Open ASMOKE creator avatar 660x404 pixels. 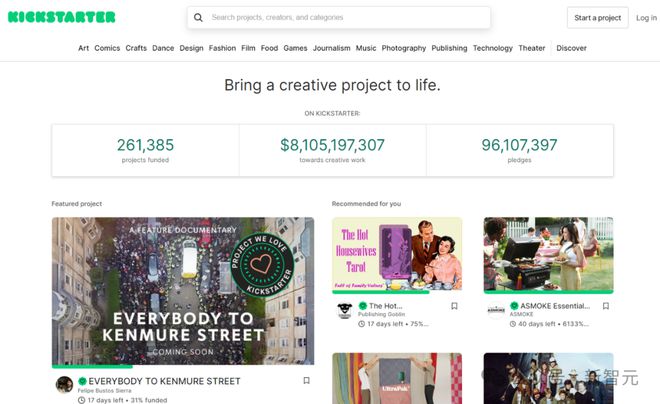pyautogui.click(x=496, y=311)
